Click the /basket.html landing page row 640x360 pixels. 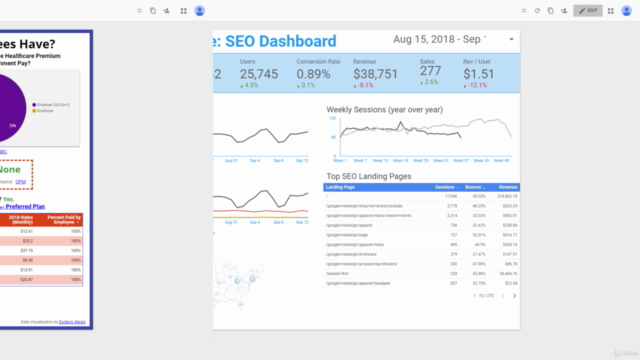click(422, 273)
